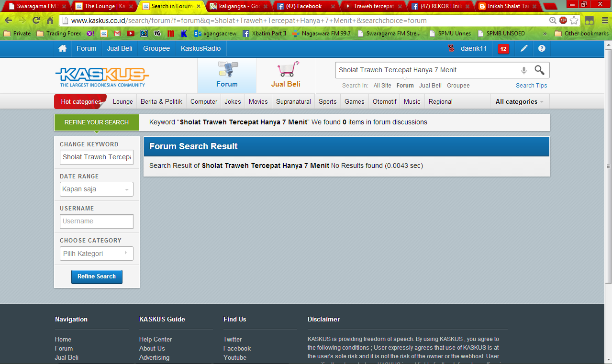
Task: Open xgangsacrew Outlook bookmark
Action: 214,33
